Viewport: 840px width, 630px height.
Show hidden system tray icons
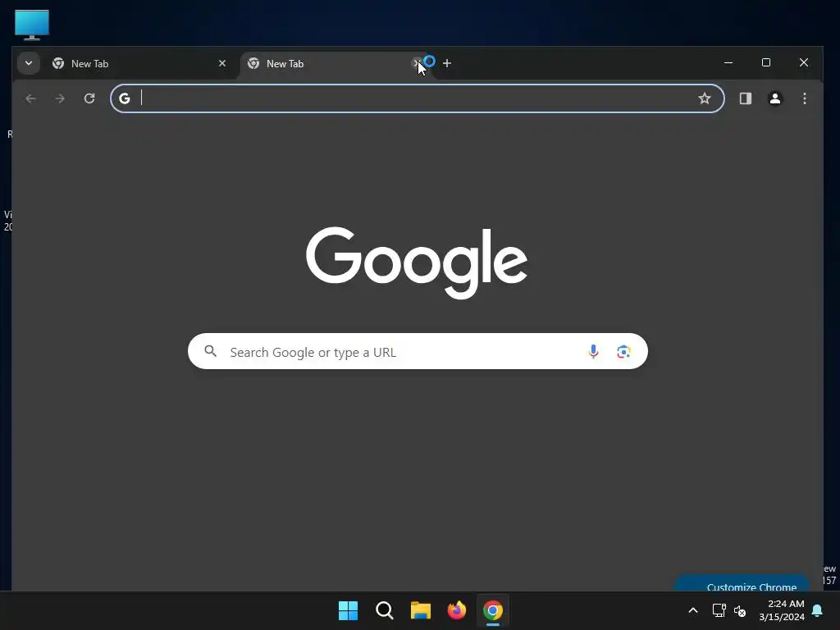[x=692, y=610]
